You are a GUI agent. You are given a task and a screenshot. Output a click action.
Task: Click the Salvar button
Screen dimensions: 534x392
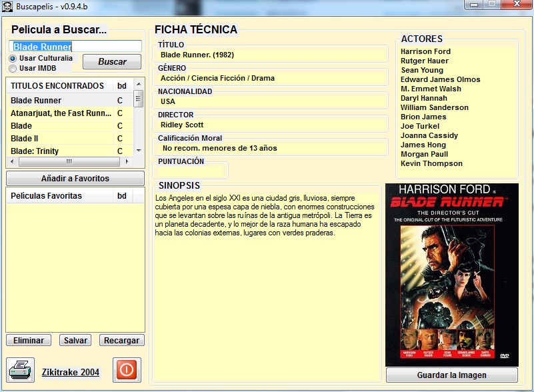tap(75, 340)
